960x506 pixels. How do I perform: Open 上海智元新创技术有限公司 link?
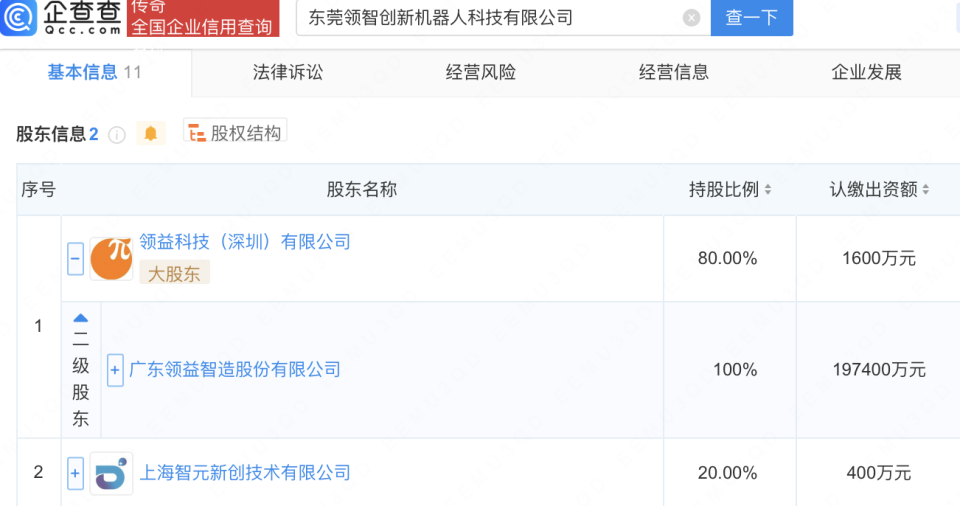pos(245,472)
